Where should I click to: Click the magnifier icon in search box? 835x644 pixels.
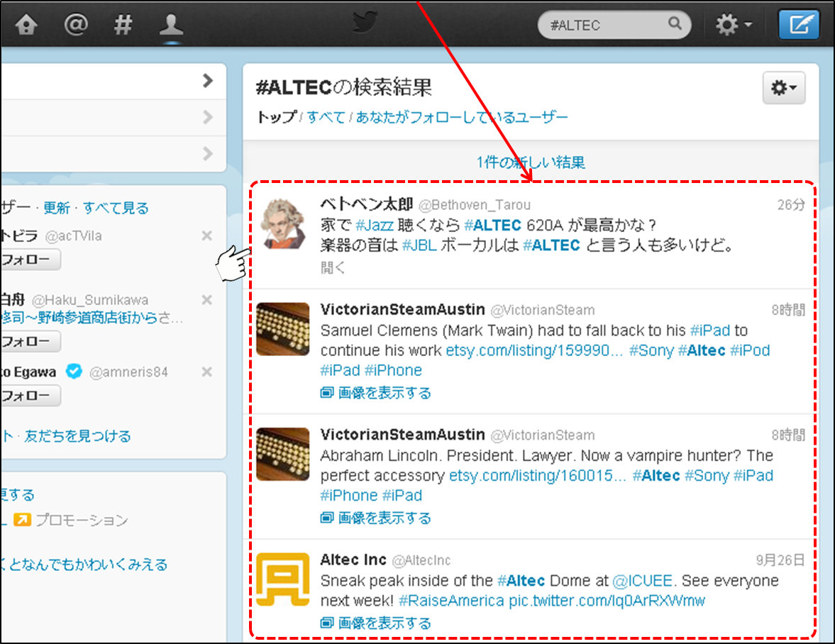pyautogui.click(x=675, y=24)
